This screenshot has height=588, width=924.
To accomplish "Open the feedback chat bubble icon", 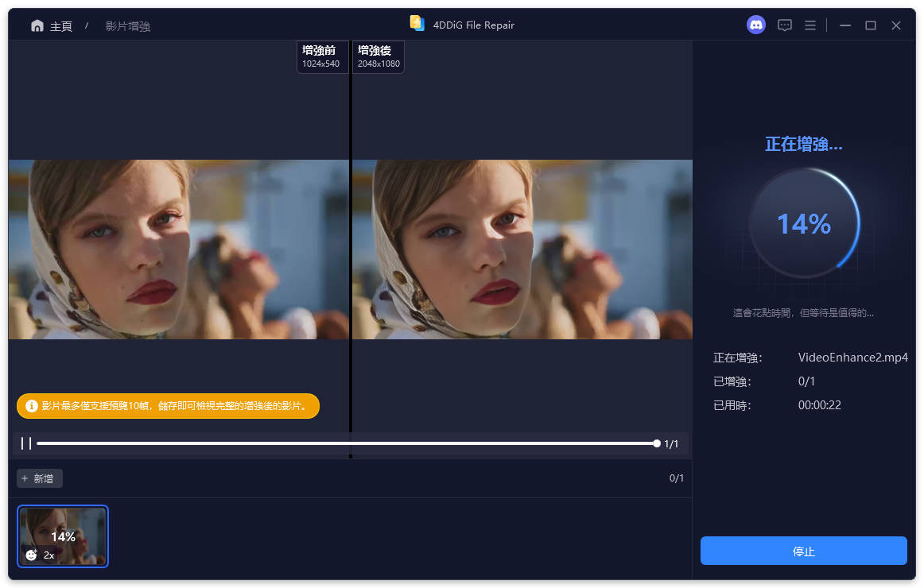I will point(784,25).
